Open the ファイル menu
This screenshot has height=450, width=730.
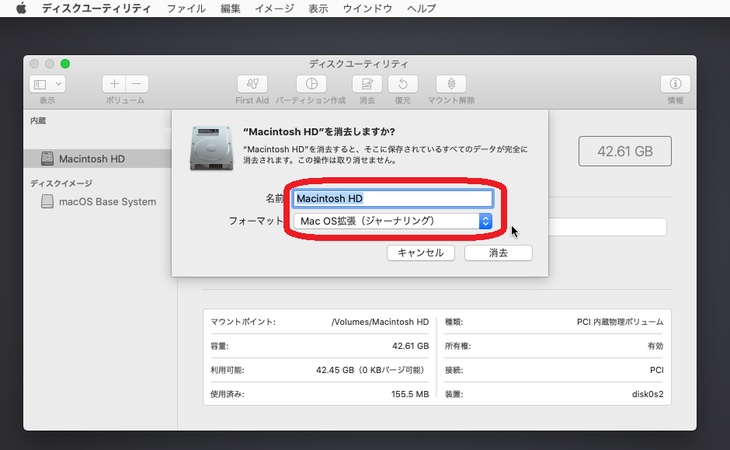click(186, 8)
